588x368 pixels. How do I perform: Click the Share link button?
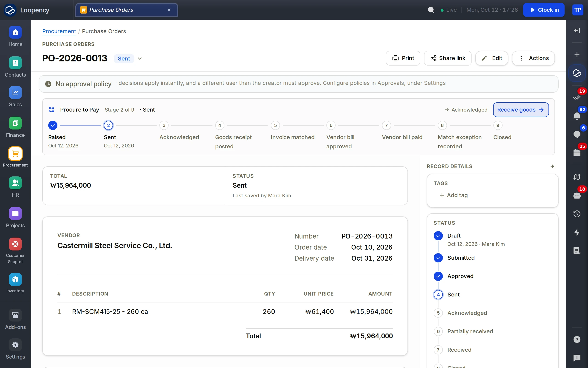tap(448, 58)
